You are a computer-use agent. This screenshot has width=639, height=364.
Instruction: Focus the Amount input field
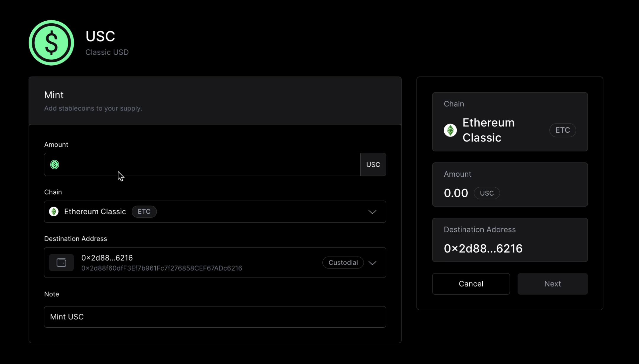click(207, 165)
